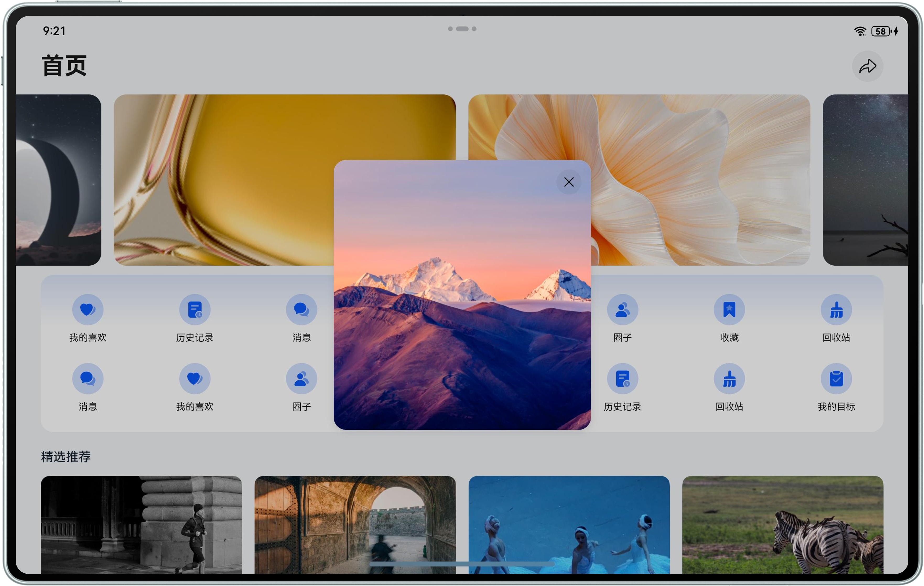
Task: Open 历史记录 icon in top row
Action: [x=194, y=309]
